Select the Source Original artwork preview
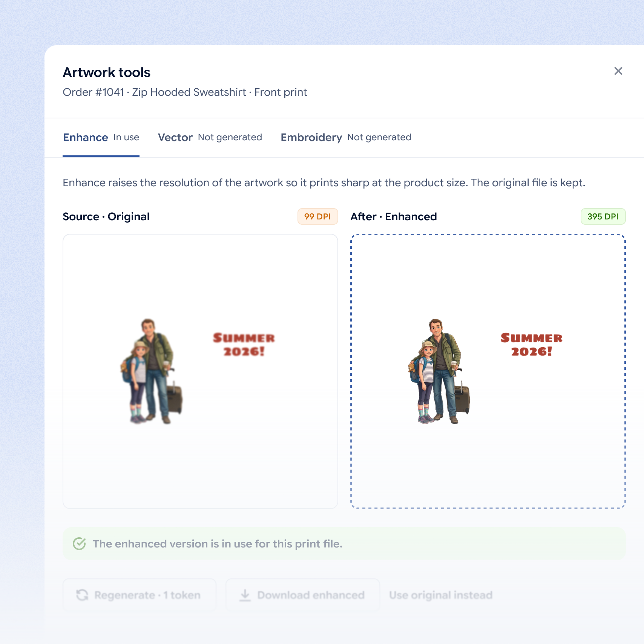The image size is (644, 644). [200, 371]
